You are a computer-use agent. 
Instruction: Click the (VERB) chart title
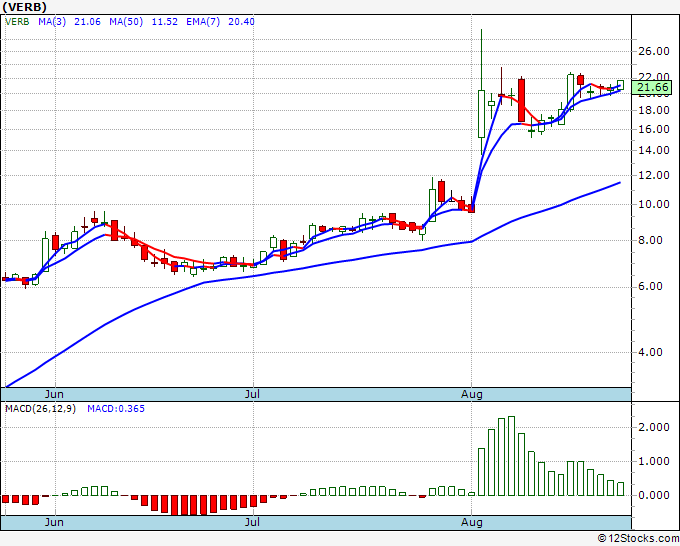(x=24, y=7)
